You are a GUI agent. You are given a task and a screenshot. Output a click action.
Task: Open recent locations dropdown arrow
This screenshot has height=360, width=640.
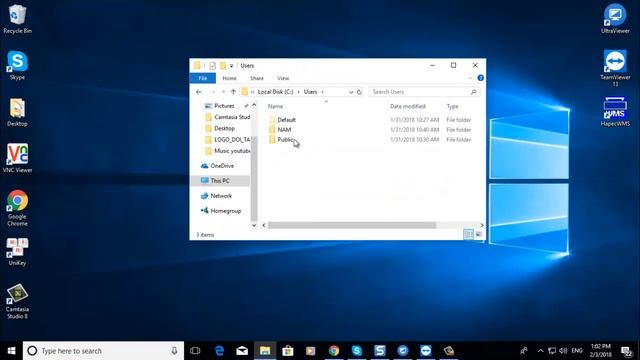pos(223,92)
